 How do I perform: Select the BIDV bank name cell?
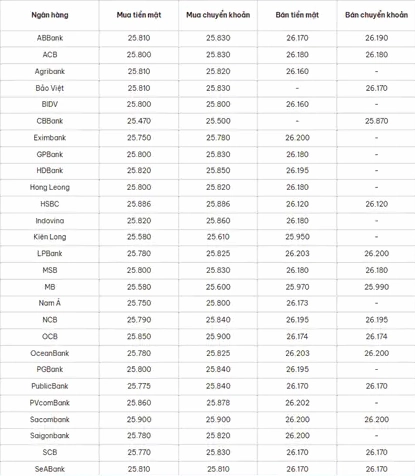click(x=50, y=104)
